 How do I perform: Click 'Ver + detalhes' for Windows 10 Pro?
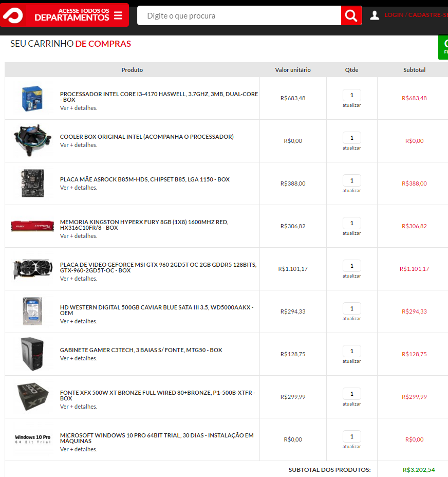(x=79, y=449)
